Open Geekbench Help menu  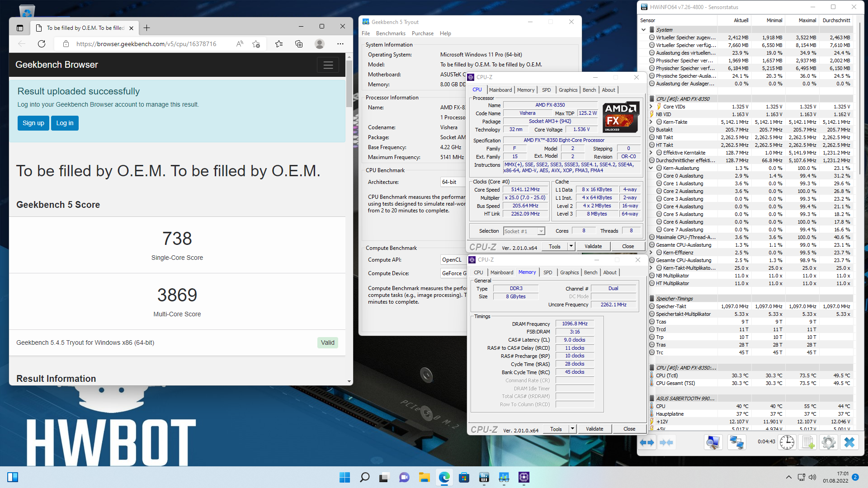coord(445,33)
